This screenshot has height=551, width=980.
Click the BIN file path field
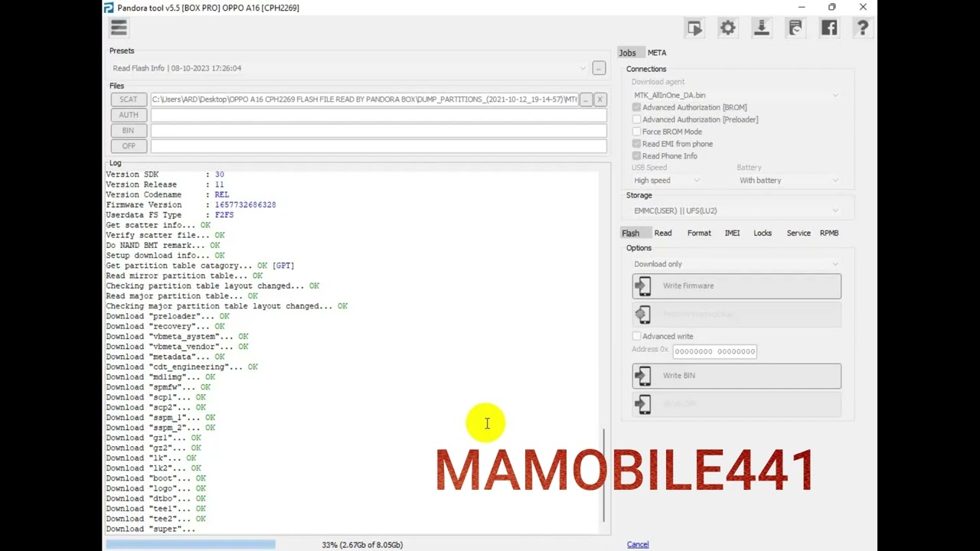tap(379, 130)
